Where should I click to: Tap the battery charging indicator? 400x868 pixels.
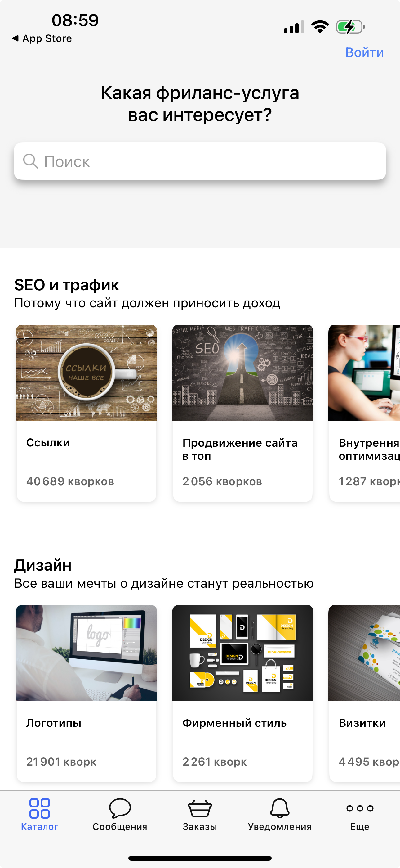[350, 27]
